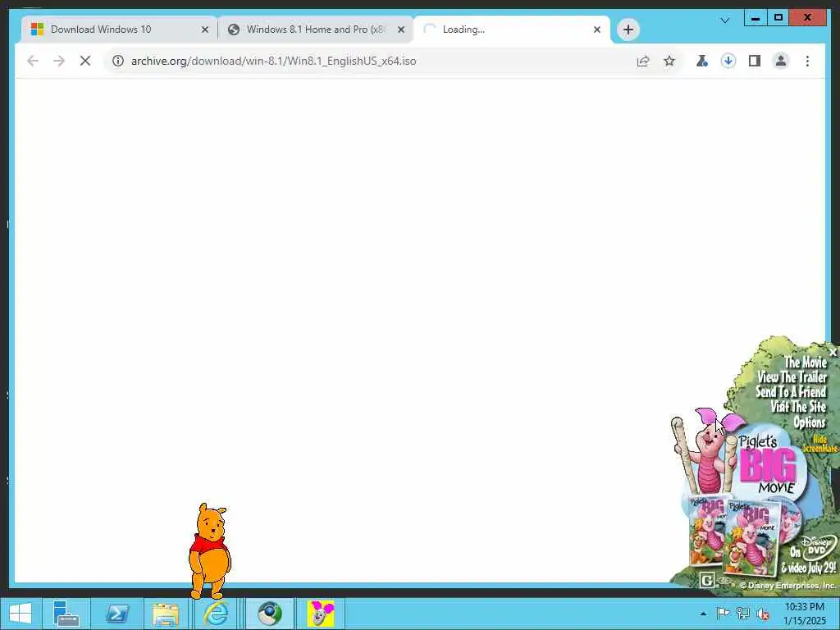Click the Piglet's Big Movie DVD cover
Viewport: 840px width, 630px height.
[750, 536]
